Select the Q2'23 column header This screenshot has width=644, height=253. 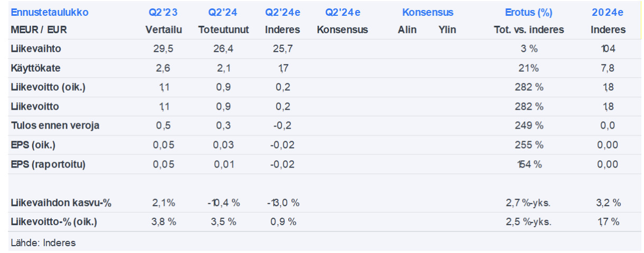click(x=164, y=12)
